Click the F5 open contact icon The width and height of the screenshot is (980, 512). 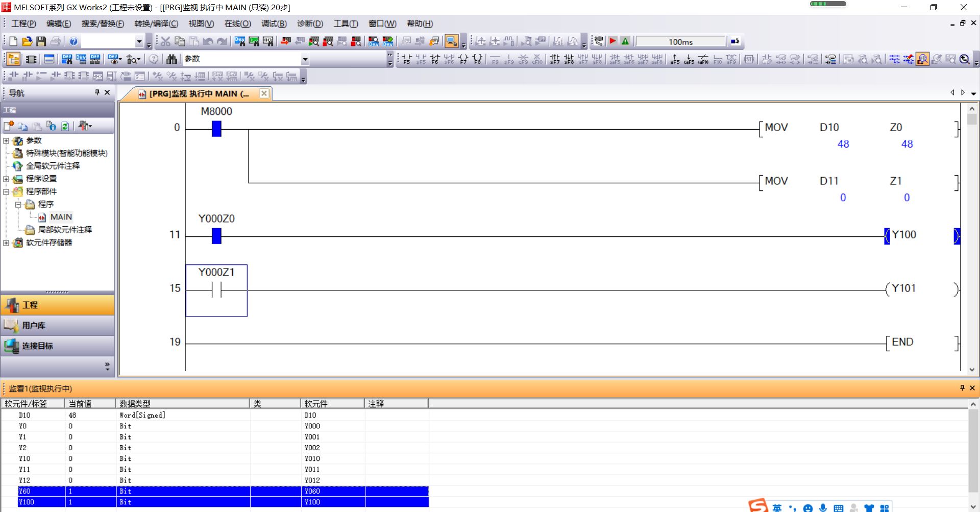coord(406,59)
